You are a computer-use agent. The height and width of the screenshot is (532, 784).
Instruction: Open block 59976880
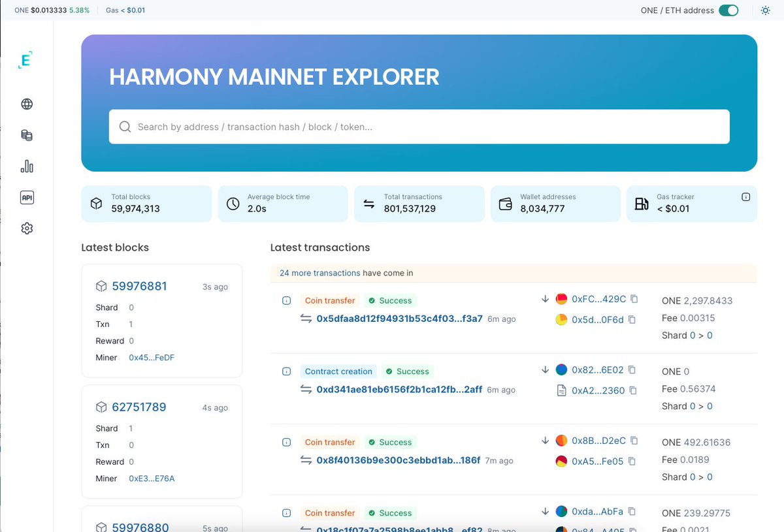tap(140, 527)
